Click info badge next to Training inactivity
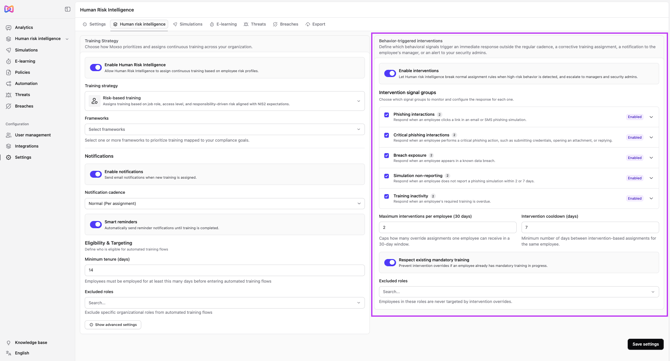Screen dimensions: 670x361 tap(433, 196)
